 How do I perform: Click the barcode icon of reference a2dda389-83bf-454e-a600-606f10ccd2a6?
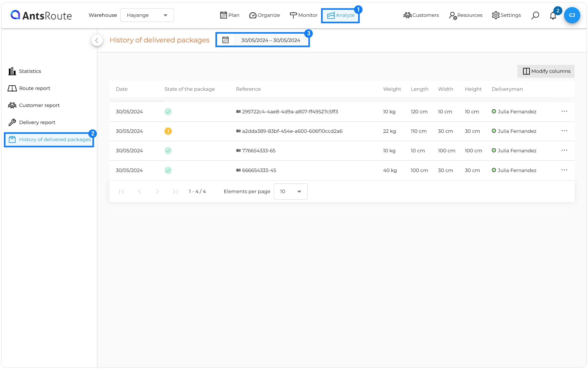pyautogui.click(x=238, y=131)
